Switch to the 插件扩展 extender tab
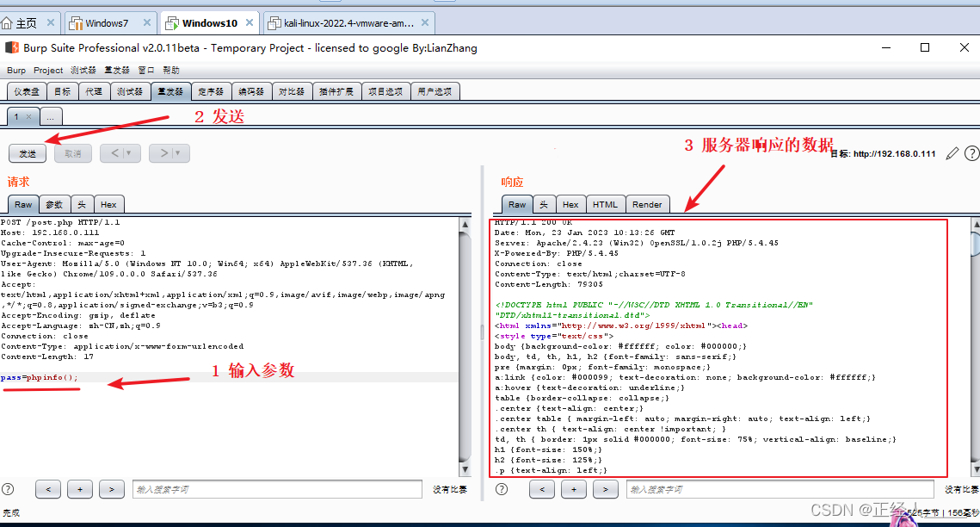Image resolution: width=980 pixels, height=527 pixels. coord(336,91)
